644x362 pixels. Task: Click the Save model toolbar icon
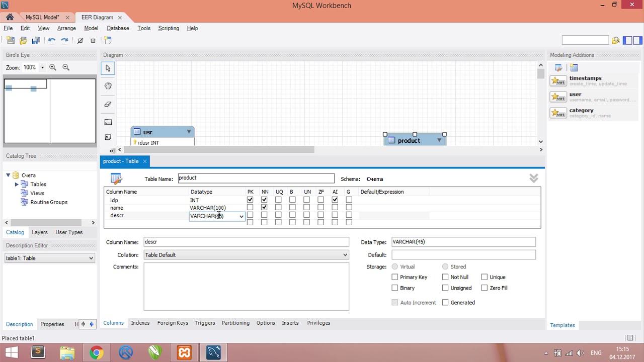[x=36, y=40]
